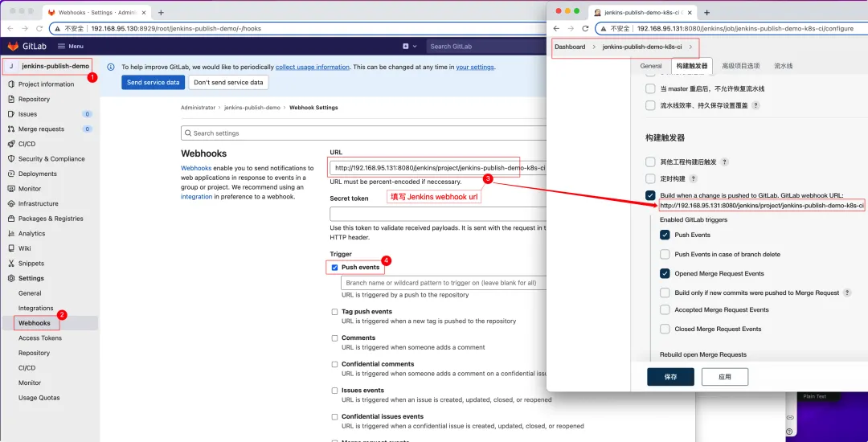Check Accepted Merge Request Events

(665, 309)
